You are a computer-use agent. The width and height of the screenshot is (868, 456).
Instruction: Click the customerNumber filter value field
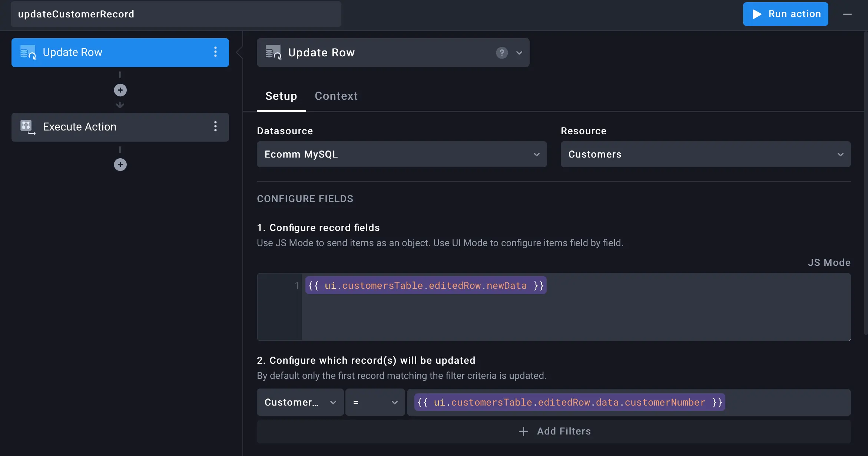click(569, 402)
